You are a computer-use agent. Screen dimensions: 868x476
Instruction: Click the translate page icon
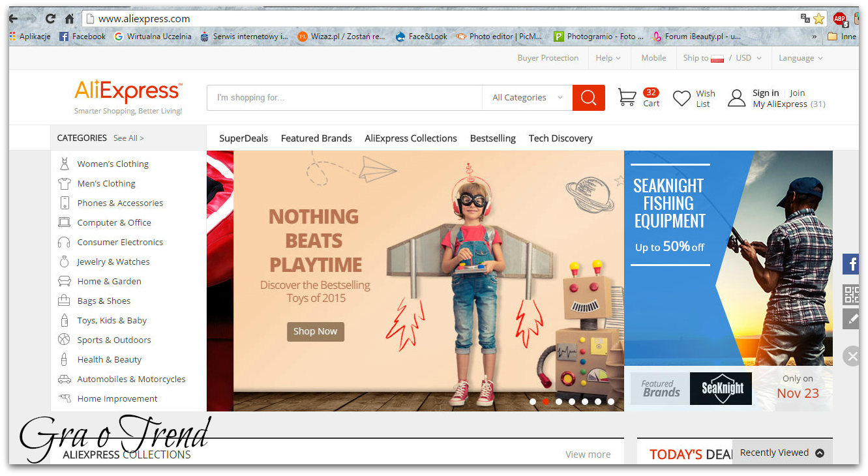(805, 18)
